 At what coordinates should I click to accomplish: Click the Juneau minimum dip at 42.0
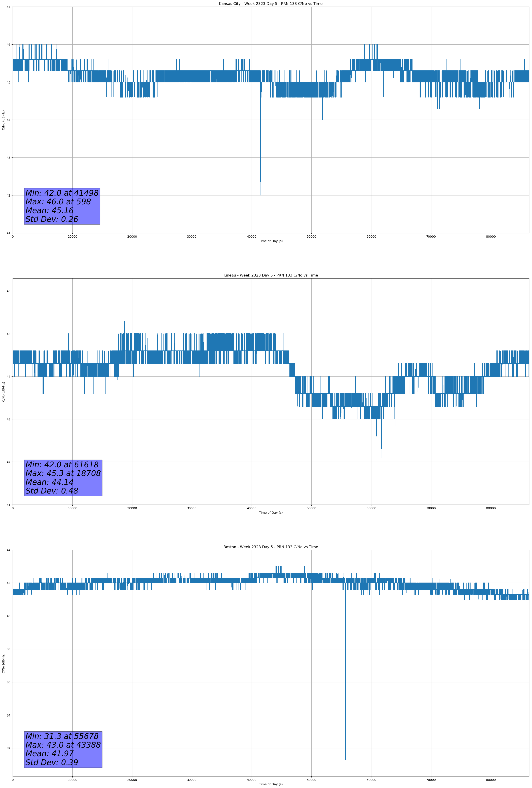[x=381, y=461]
